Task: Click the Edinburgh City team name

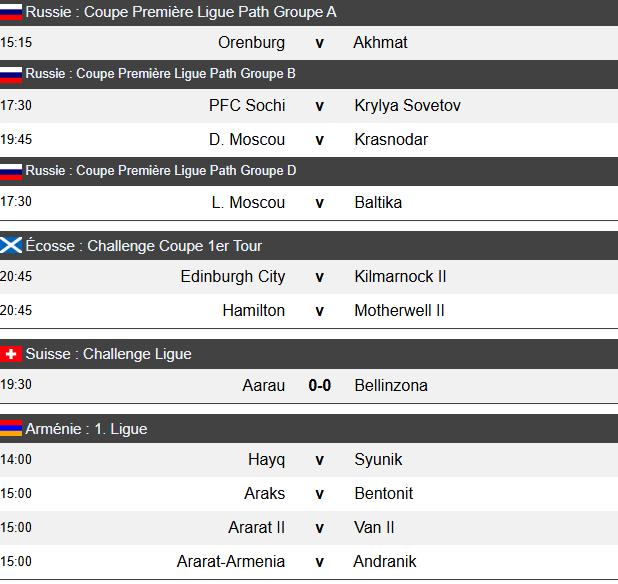Action: 233,277
